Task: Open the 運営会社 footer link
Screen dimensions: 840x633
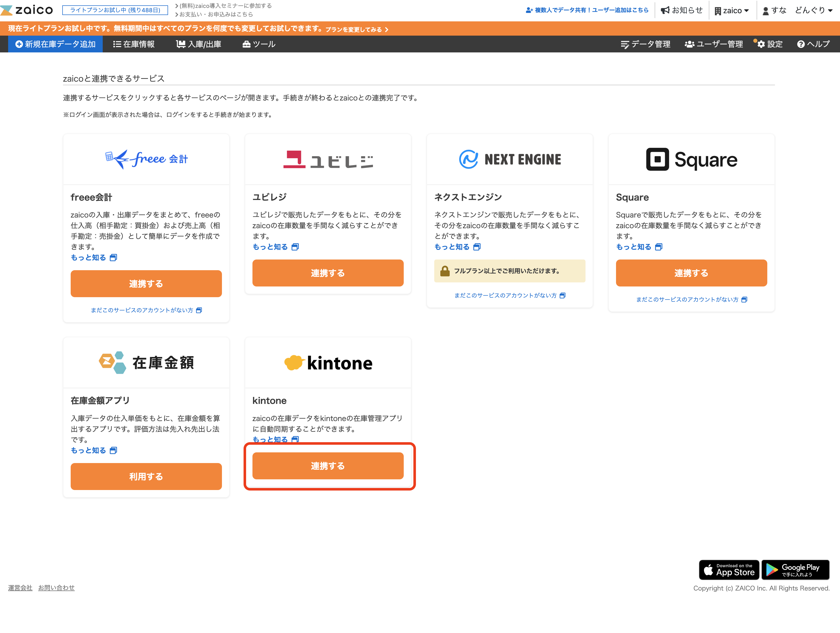Action: point(20,588)
